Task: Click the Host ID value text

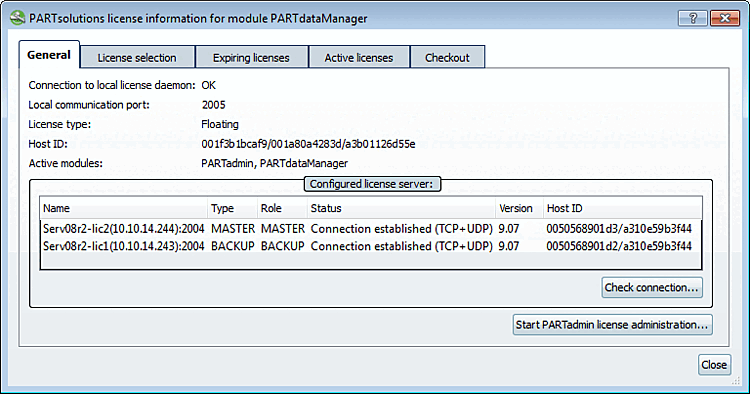Action: pyautogui.click(x=308, y=144)
